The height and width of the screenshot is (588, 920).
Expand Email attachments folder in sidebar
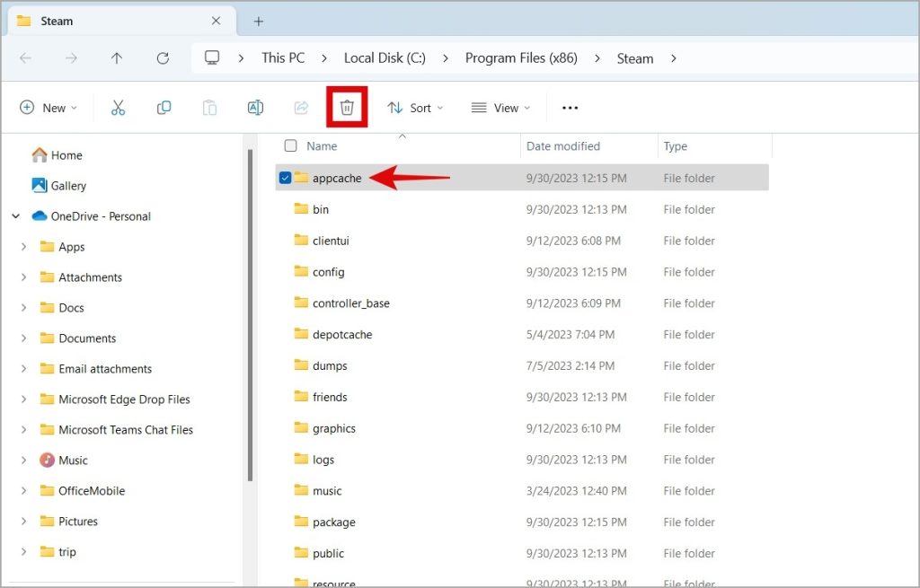[x=23, y=369]
